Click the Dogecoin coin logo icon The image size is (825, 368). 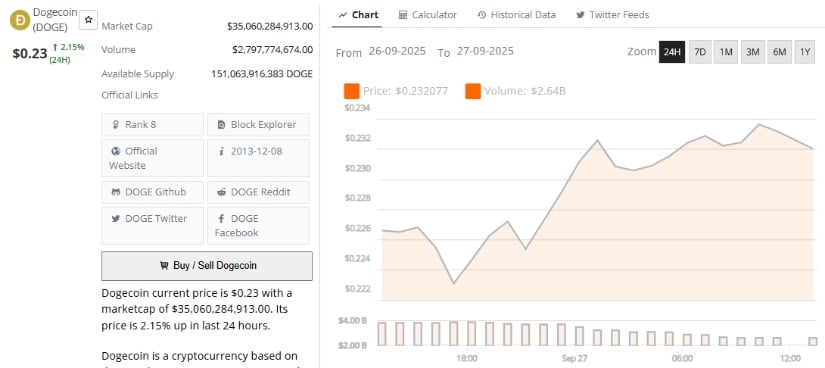[20, 19]
